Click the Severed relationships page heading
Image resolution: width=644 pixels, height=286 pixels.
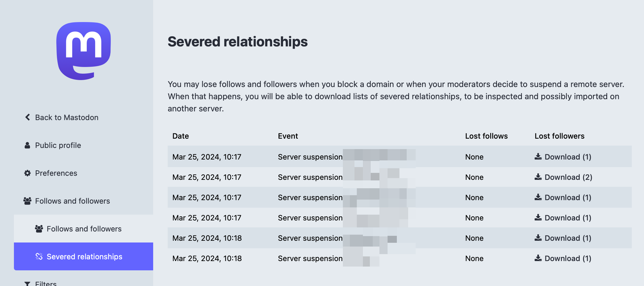click(238, 42)
